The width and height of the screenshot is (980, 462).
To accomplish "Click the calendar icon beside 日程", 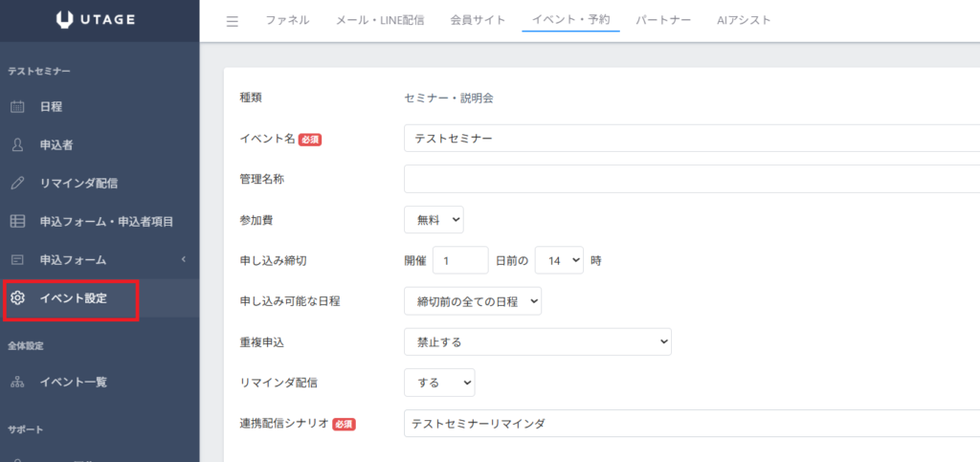I will 17,107.
